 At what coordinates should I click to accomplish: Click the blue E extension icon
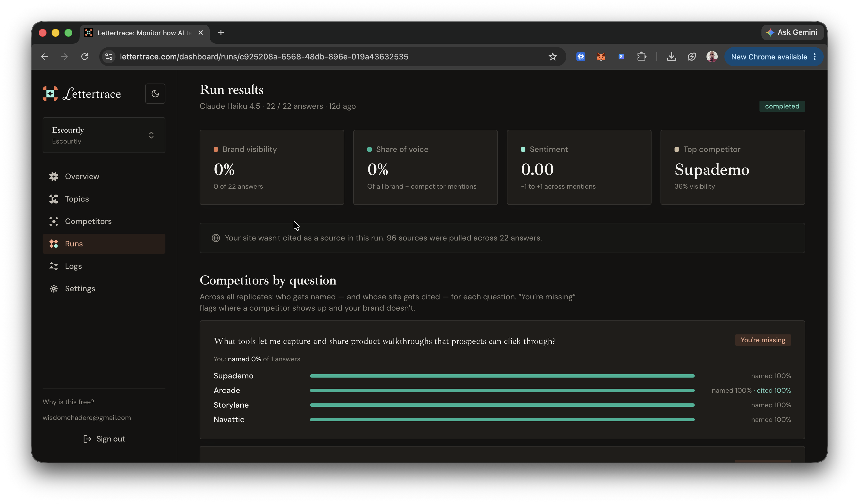tap(621, 57)
